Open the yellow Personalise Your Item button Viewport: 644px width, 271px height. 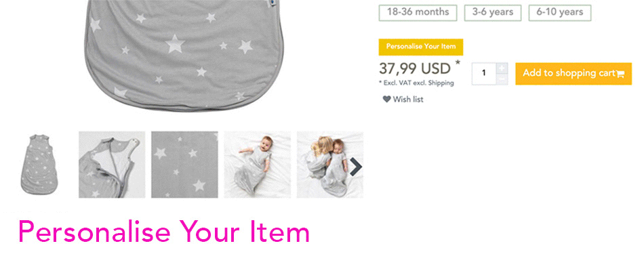point(421,47)
